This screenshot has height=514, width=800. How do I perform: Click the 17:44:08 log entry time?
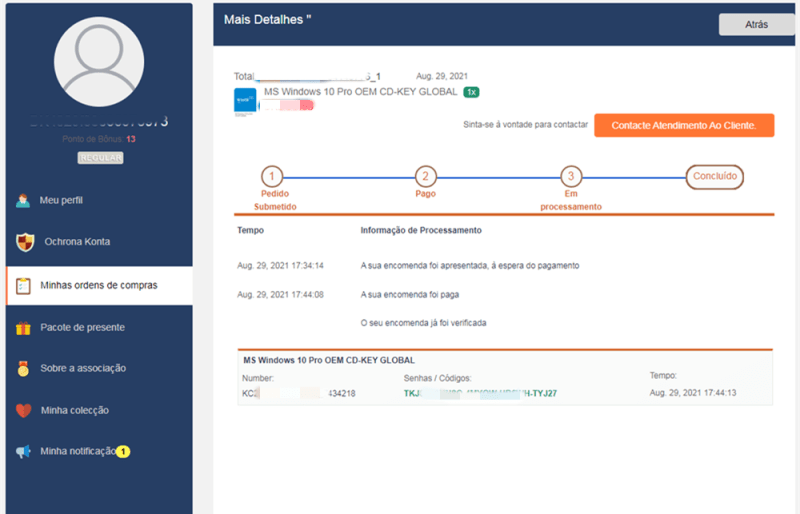point(280,295)
